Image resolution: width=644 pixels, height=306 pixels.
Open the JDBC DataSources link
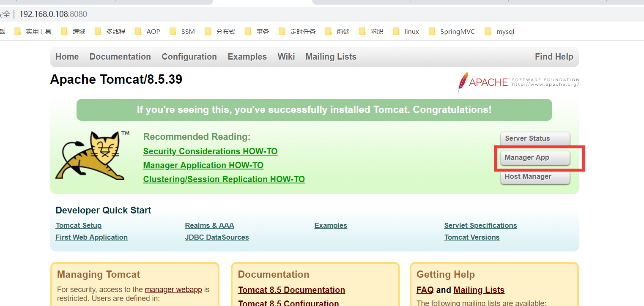217,237
